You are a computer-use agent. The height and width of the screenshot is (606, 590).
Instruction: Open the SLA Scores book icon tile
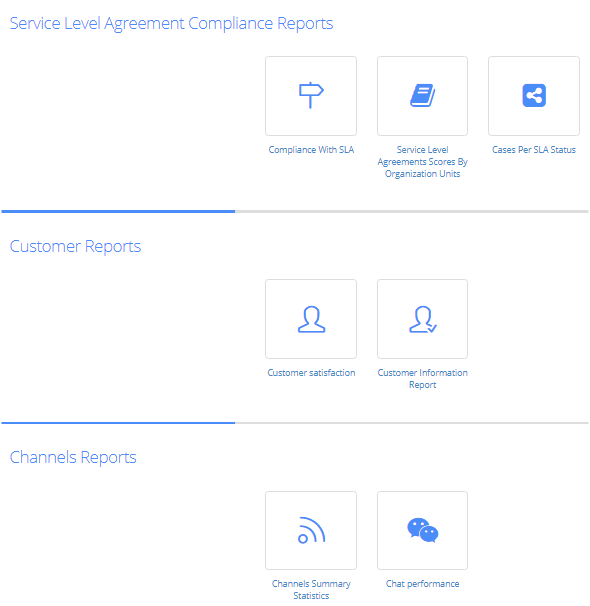[422, 96]
